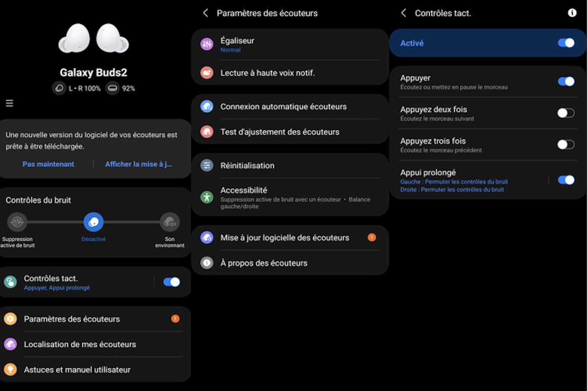588x391 pixels.
Task: Tap the Paramètres des écouteurs gear icon
Action: pos(10,319)
